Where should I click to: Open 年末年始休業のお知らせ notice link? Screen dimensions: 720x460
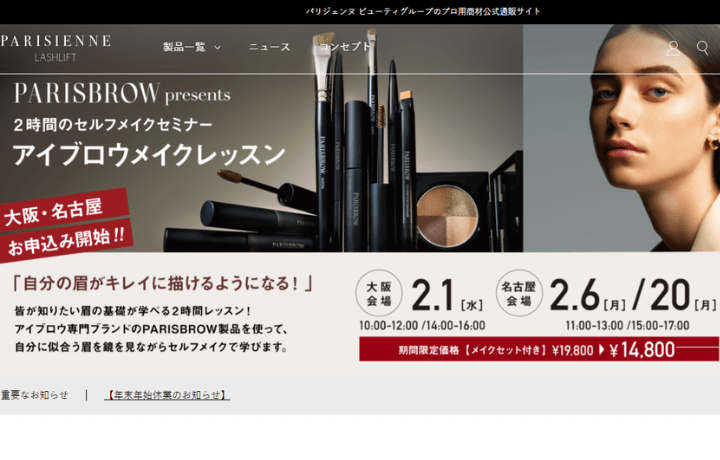click(167, 395)
